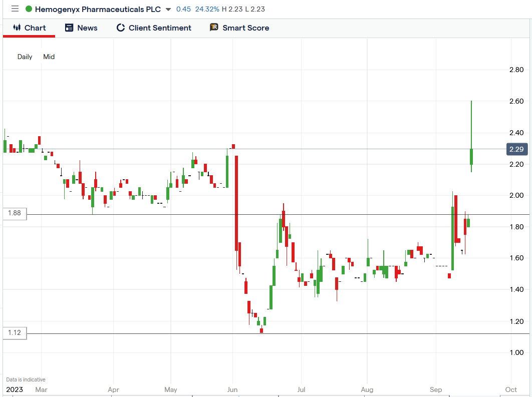Select the Hemogenyx Pharmaceuticals PLC title
Screen dimensions: 532x397
pyautogui.click(x=98, y=9)
